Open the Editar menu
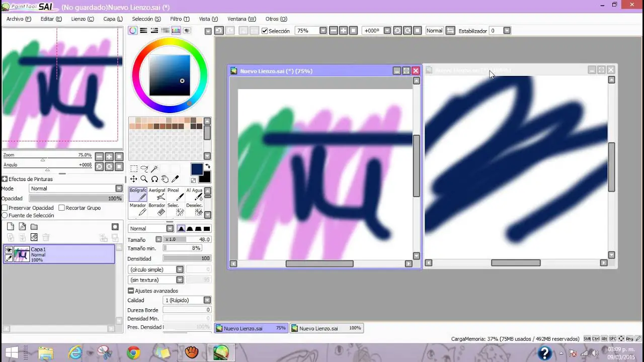Screen dimensions: 644x362 tap(51, 19)
